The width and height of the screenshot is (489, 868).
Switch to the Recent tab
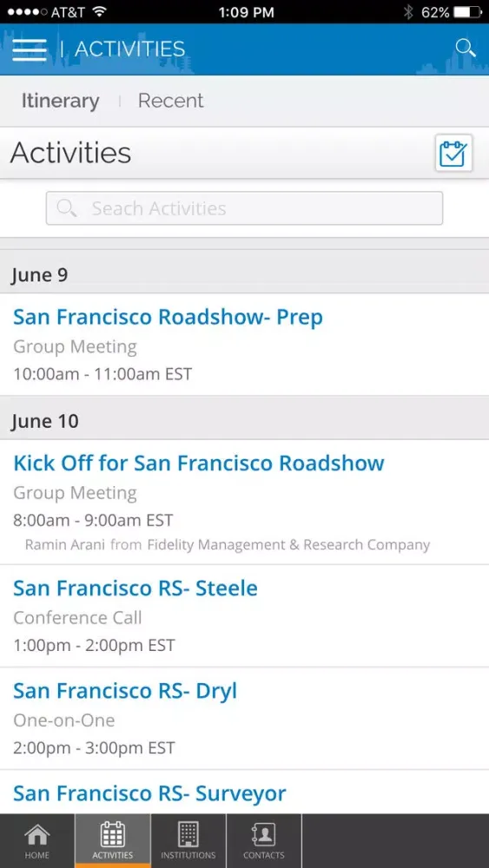point(170,101)
